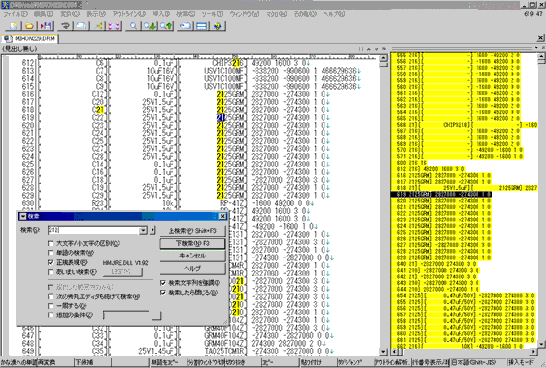Click 下検索 F3 button
Image resolution: width=546 pixels, height=368 pixels.
192,243
